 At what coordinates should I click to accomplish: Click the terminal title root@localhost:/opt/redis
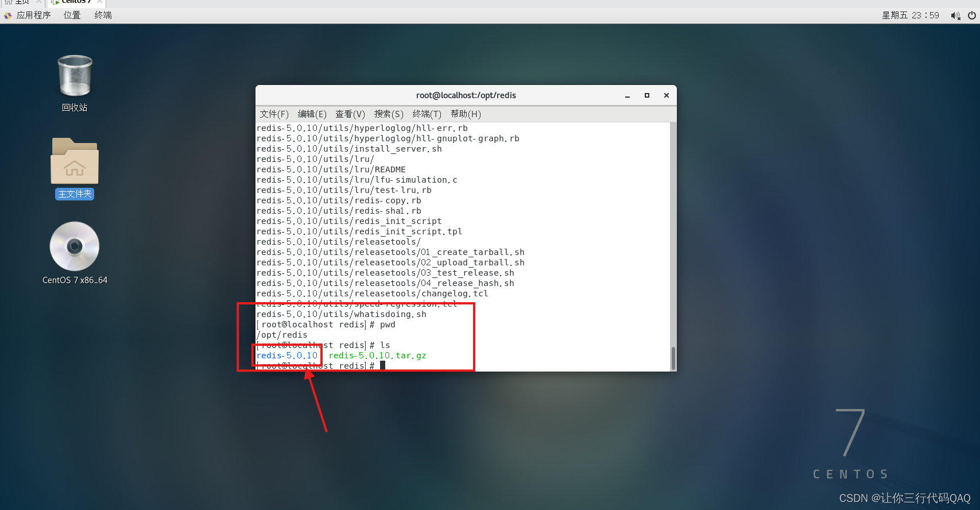coord(466,95)
